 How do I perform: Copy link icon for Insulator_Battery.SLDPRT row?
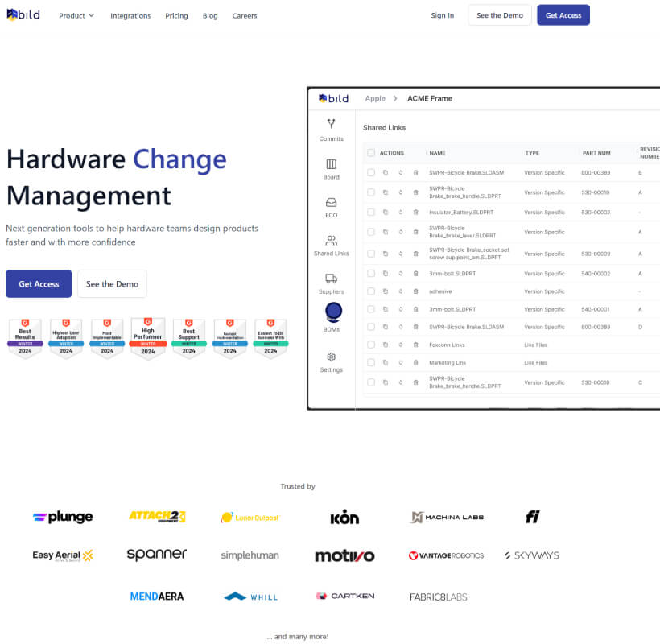click(x=386, y=213)
